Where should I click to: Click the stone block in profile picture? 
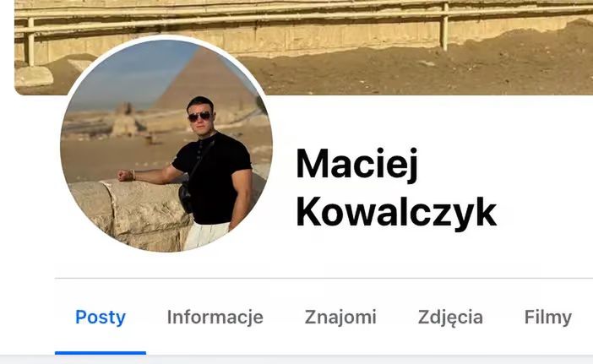130,214
